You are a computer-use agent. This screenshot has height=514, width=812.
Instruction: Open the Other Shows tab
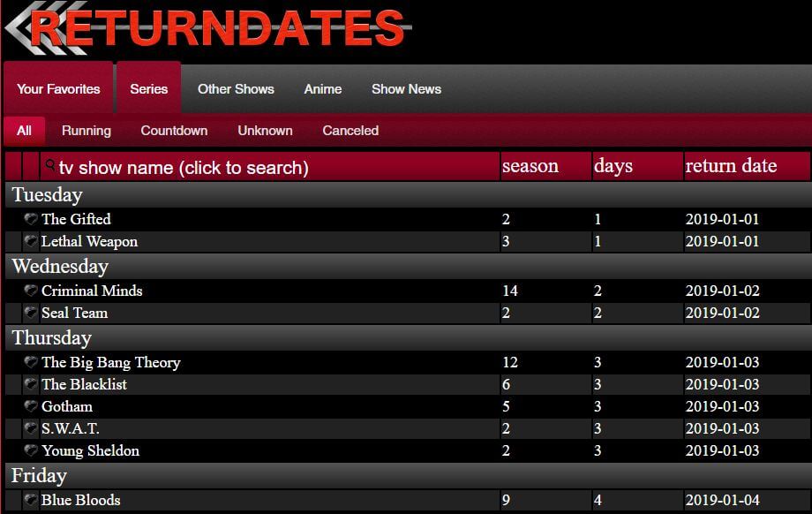click(236, 89)
